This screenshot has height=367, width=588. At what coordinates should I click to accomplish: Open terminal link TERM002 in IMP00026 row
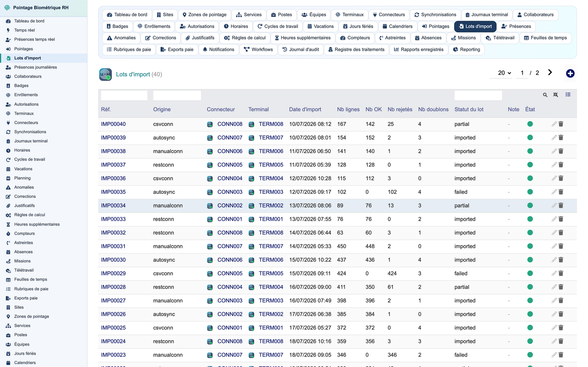[271, 314]
